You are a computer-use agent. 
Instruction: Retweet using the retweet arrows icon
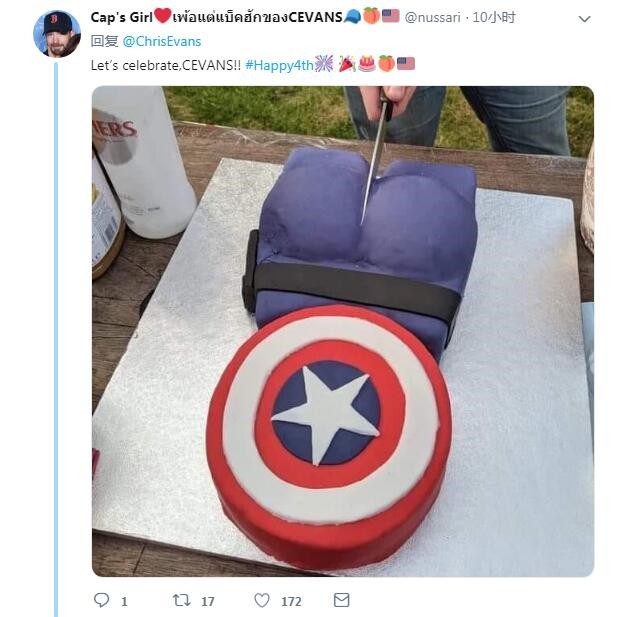181,600
